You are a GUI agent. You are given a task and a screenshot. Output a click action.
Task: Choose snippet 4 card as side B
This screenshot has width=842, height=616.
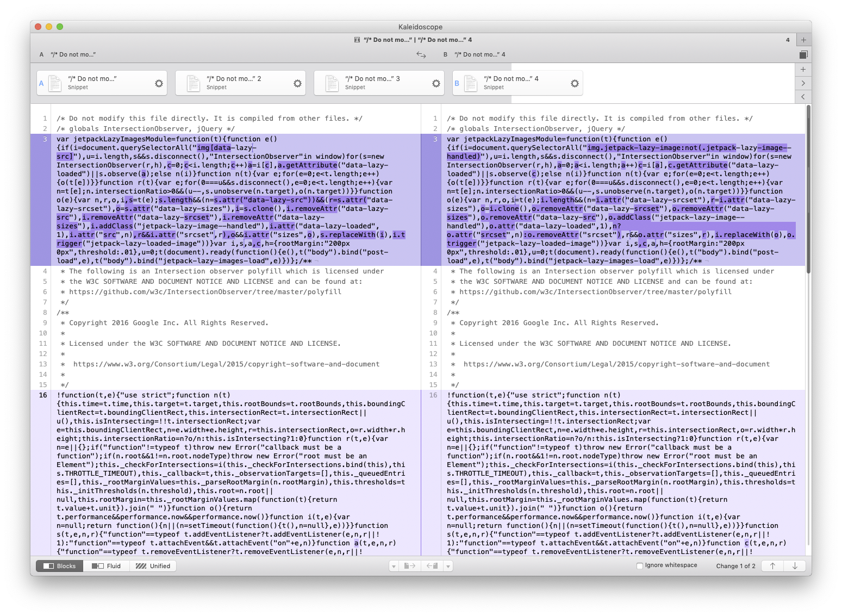(x=518, y=83)
